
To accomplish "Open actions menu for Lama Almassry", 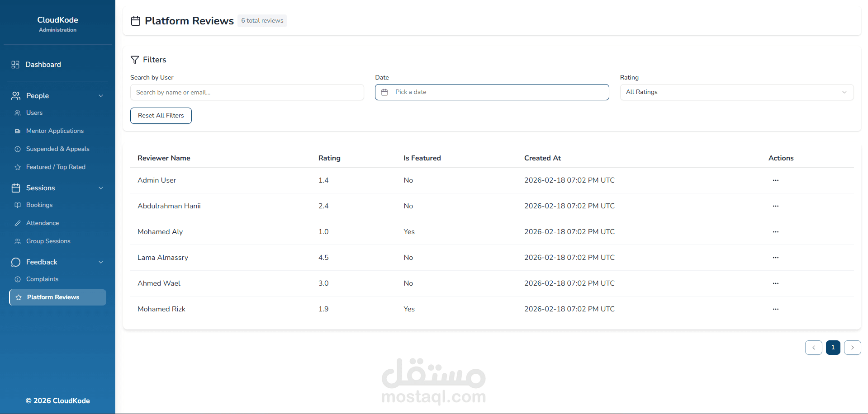I will pos(776,258).
